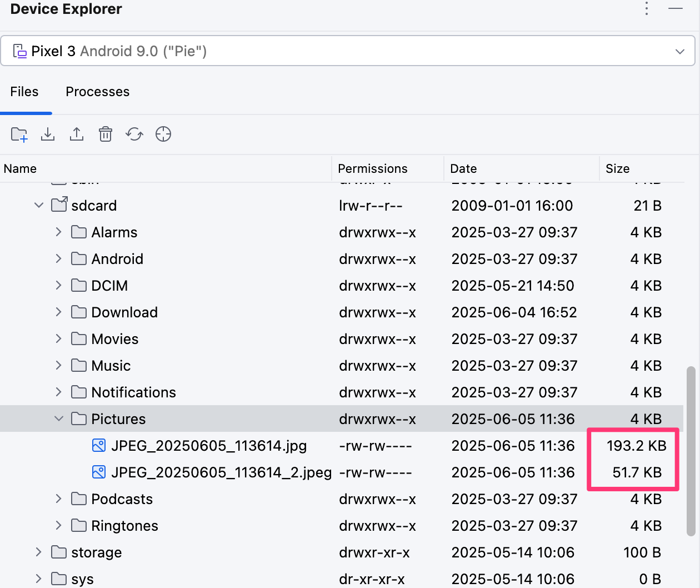Expand the DCIM folder

coord(59,286)
